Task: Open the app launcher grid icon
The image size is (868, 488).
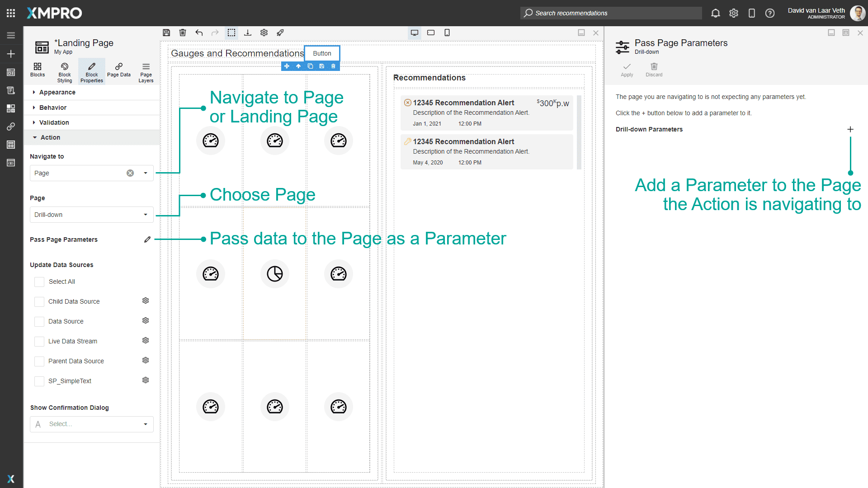Action: pos(11,13)
